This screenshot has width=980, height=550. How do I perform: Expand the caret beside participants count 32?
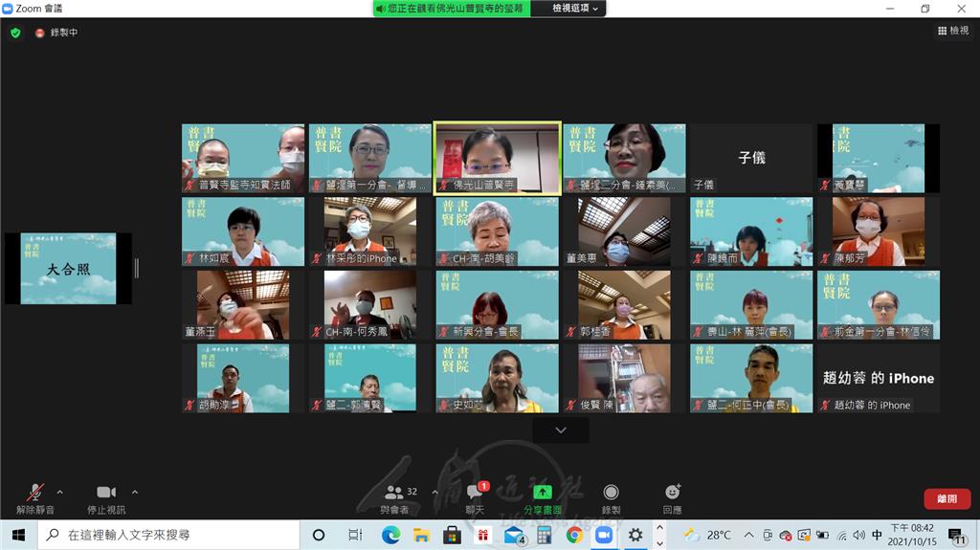tap(435, 493)
